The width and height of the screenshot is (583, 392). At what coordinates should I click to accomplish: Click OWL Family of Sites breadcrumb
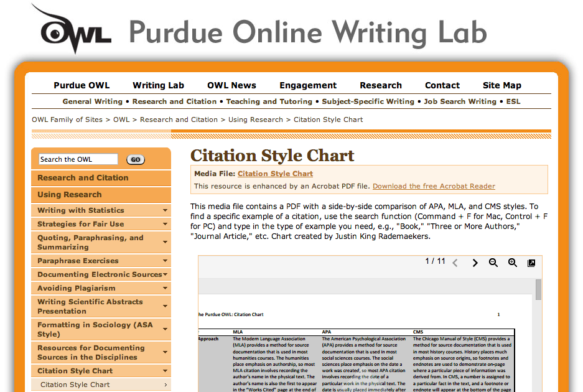(67, 119)
